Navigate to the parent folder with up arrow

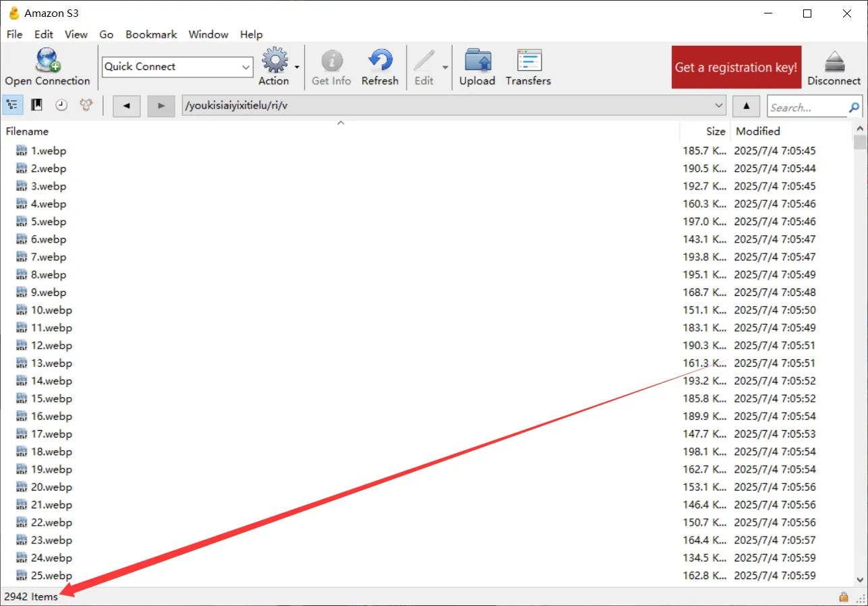(x=745, y=107)
